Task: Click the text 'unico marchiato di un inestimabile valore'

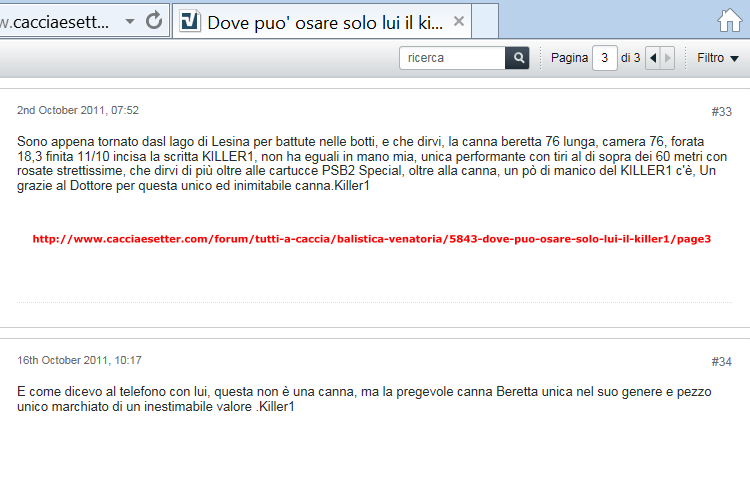Action: 134,407
